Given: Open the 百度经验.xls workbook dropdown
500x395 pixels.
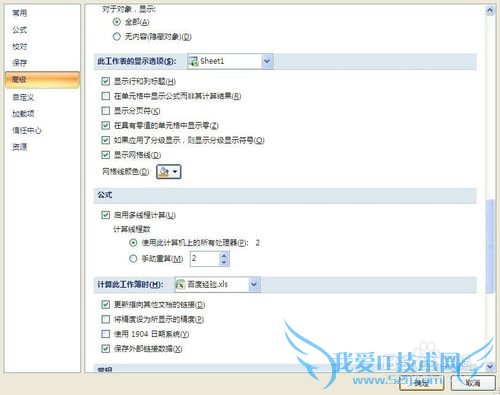Looking at the screenshot, I should click(254, 284).
